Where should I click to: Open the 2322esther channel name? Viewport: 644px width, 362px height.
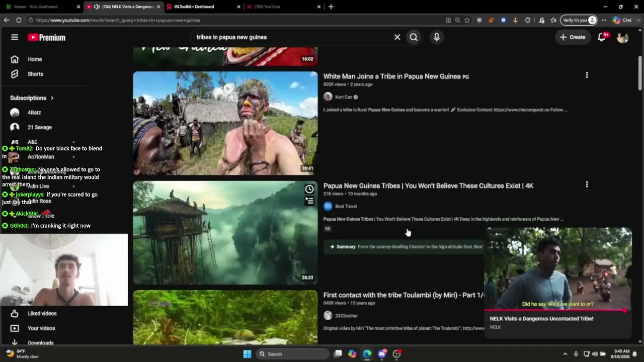(x=347, y=316)
